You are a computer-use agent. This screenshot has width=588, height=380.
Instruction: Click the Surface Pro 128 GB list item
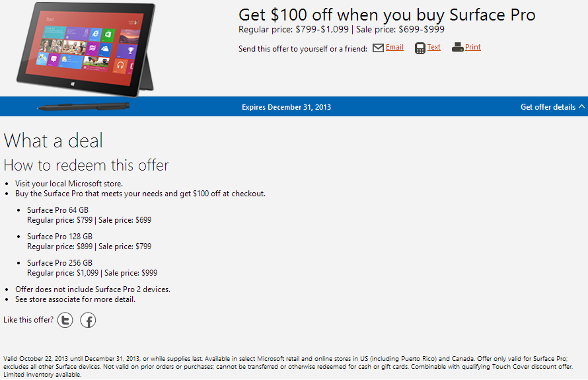(x=89, y=242)
